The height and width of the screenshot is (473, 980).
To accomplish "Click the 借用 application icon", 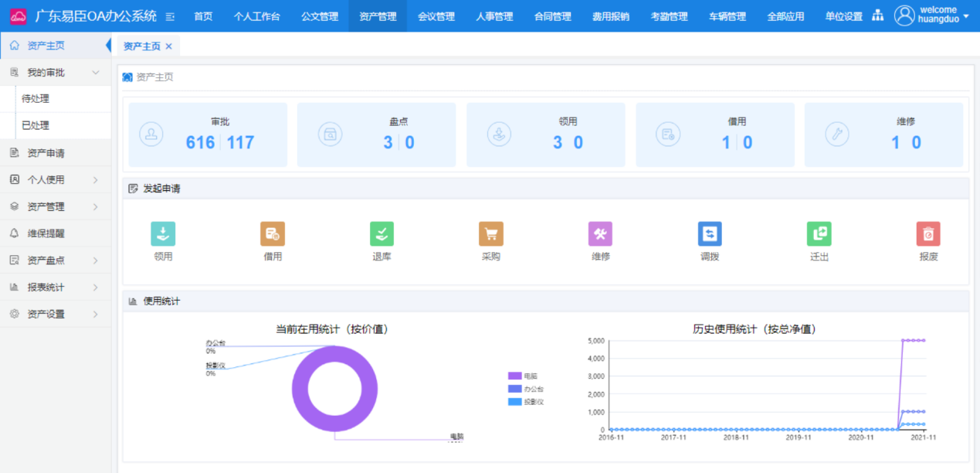I will [273, 234].
